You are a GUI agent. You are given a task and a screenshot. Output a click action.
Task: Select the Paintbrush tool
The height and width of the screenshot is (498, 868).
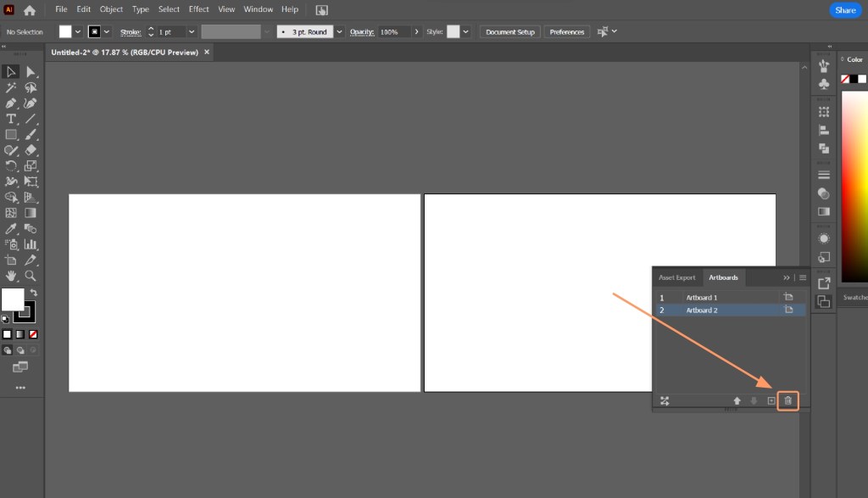pyautogui.click(x=30, y=135)
